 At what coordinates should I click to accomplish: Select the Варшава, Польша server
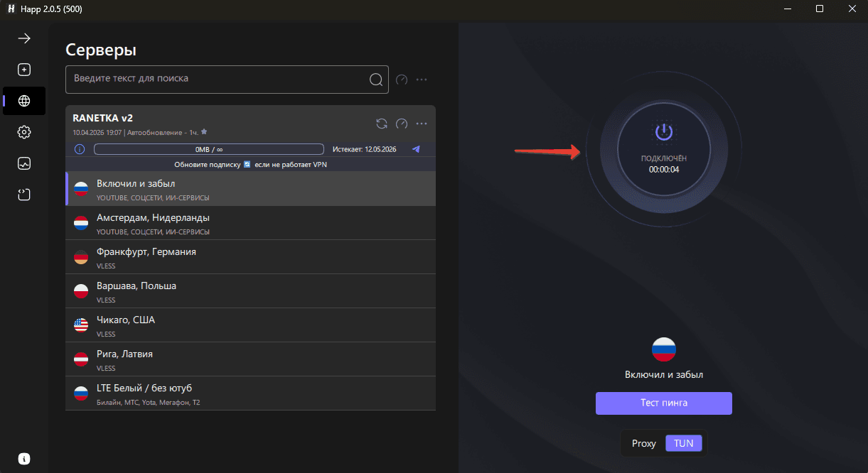pos(250,291)
